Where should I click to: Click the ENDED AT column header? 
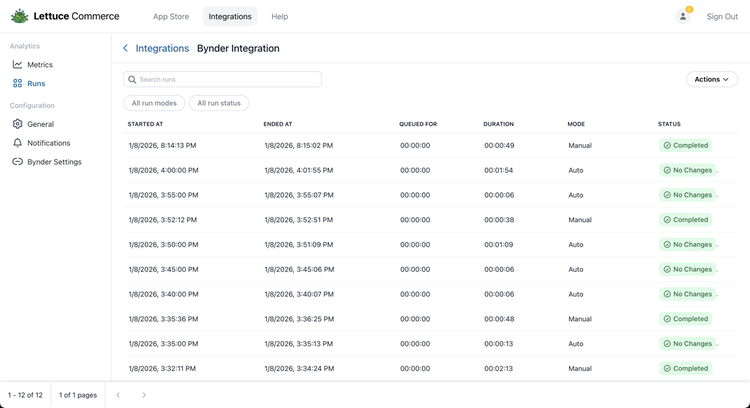click(x=278, y=124)
